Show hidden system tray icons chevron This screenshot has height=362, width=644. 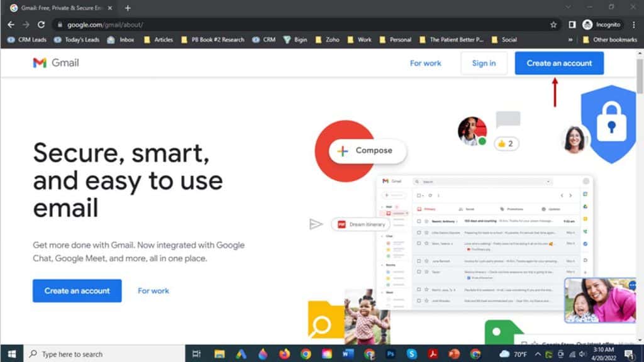(538, 354)
